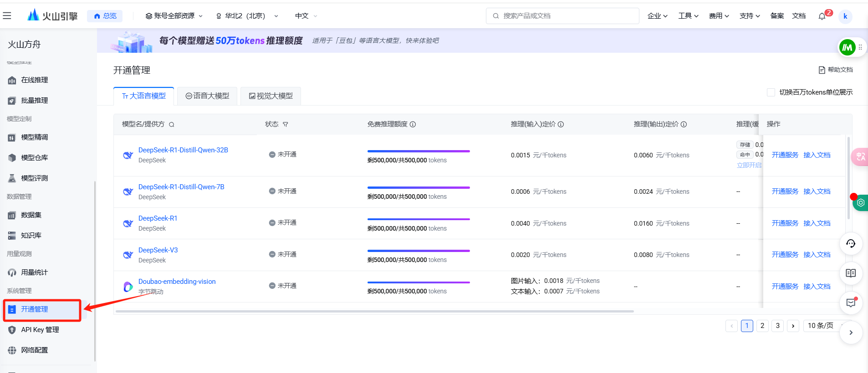Open the hamburger menu icon
This screenshot has height=373, width=868.
7,16
